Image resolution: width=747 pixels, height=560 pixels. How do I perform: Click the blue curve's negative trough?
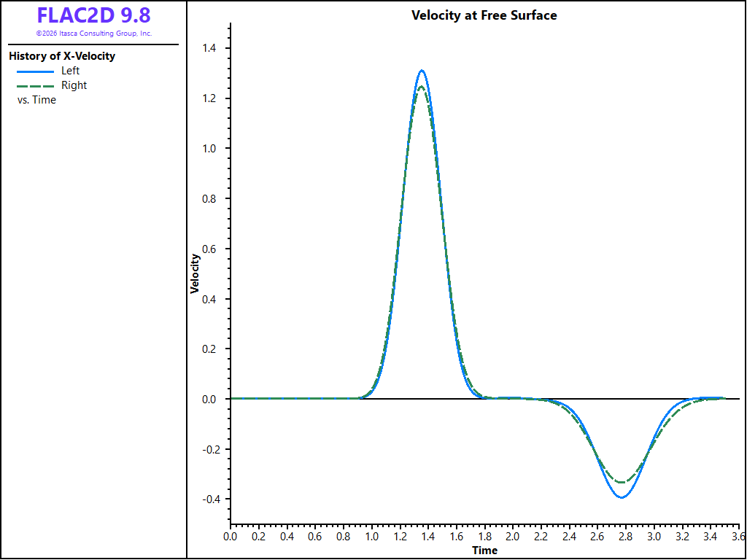622,497
